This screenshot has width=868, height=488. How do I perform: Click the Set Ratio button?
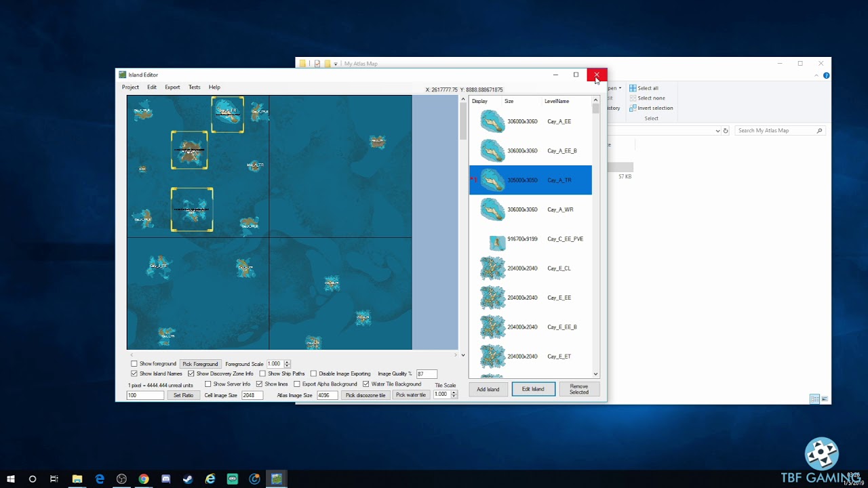183,395
